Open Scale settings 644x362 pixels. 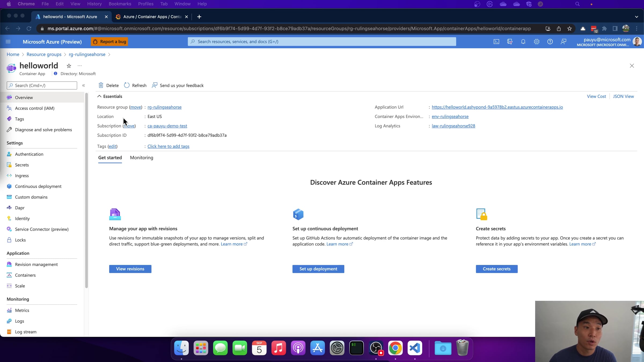[20, 286]
